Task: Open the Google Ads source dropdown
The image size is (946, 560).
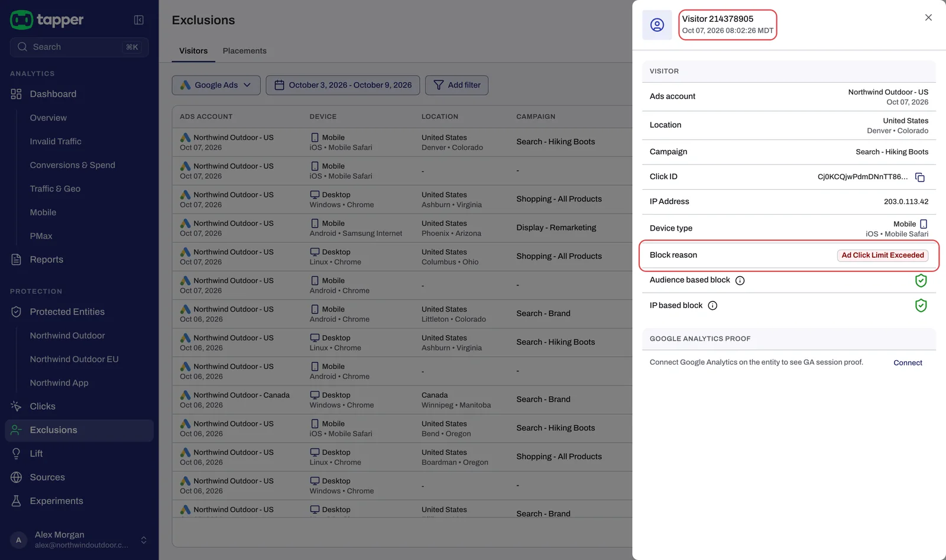Action: [x=216, y=85]
